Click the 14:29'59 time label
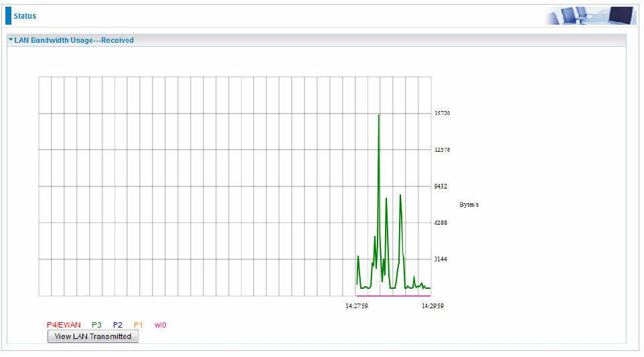The width and height of the screenshot is (644, 357). (x=432, y=306)
